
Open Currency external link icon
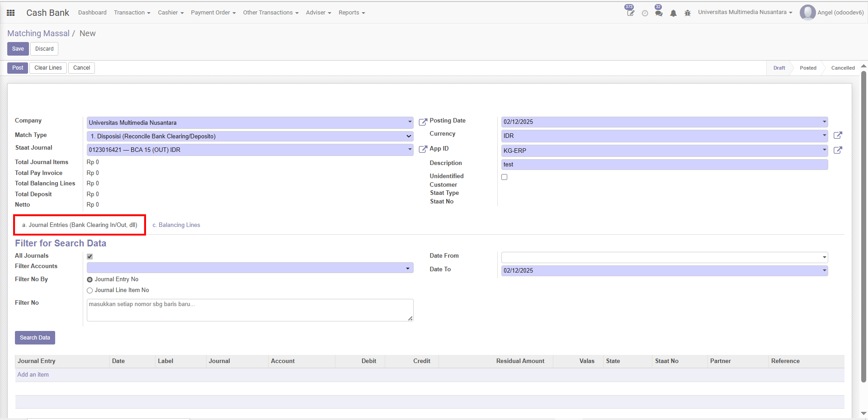[837, 135]
